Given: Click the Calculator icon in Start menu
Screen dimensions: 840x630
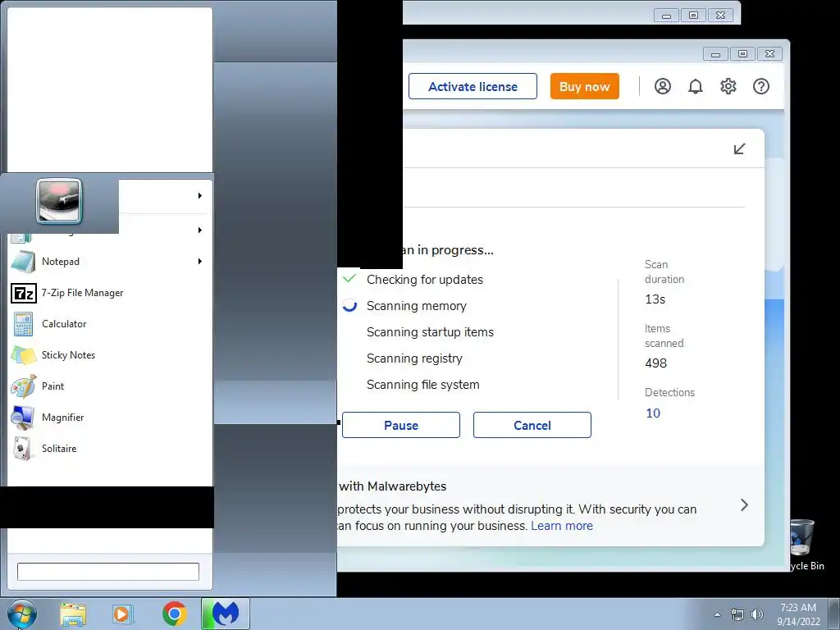Looking at the screenshot, I should coord(23,323).
